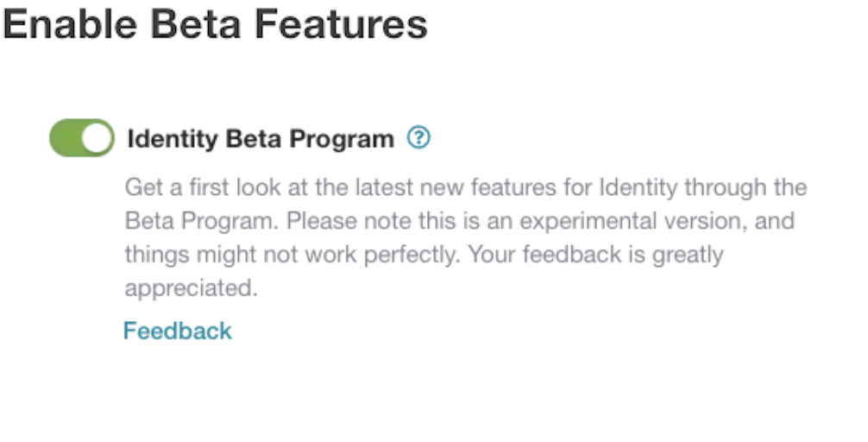Image resolution: width=868 pixels, height=442 pixels.
Task: Click the white knob of the switch
Action: point(97,138)
